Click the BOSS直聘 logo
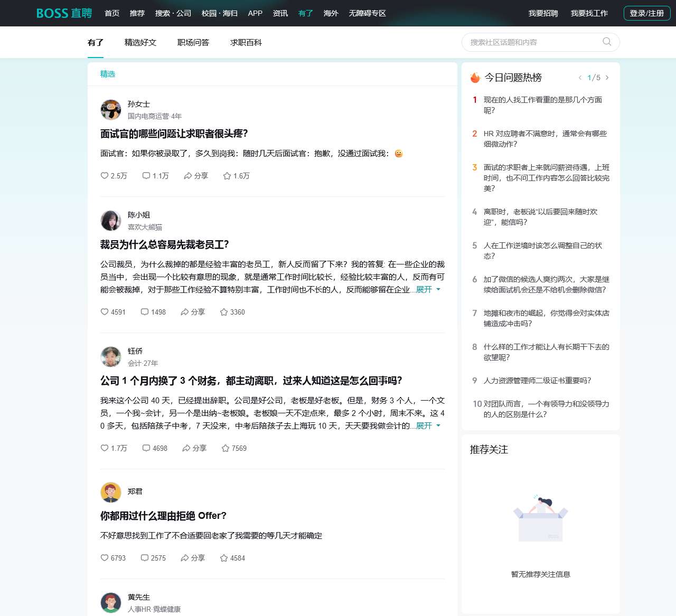This screenshot has height=616, width=676. (x=64, y=13)
